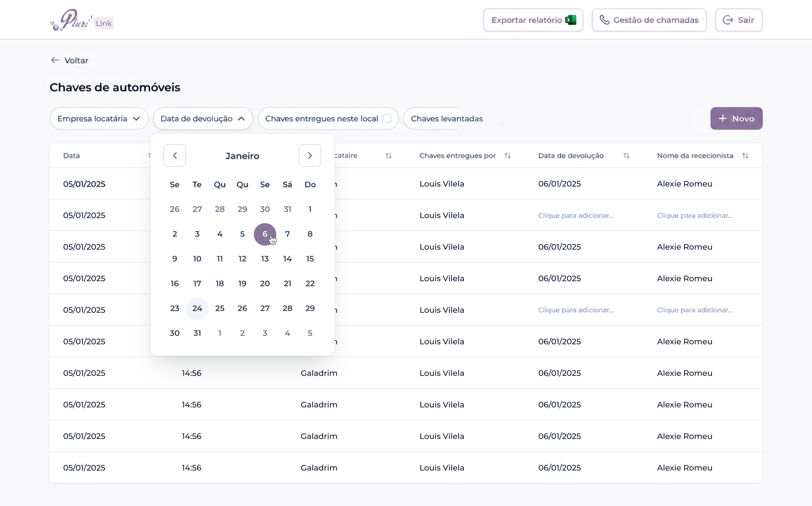Sort the column ending in 'cataire'
This screenshot has height=506, width=812.
(x=388, y=156)
